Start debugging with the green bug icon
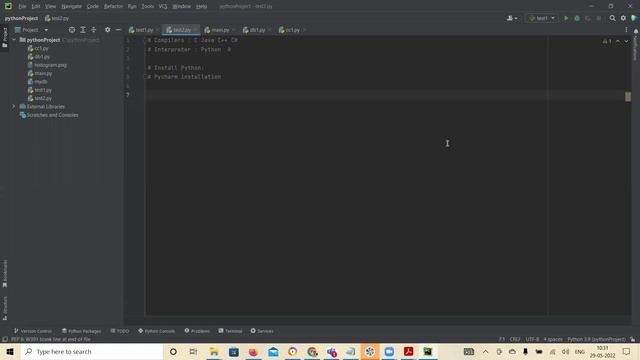This screenshot has height=360, width=640. coord(577,18)
